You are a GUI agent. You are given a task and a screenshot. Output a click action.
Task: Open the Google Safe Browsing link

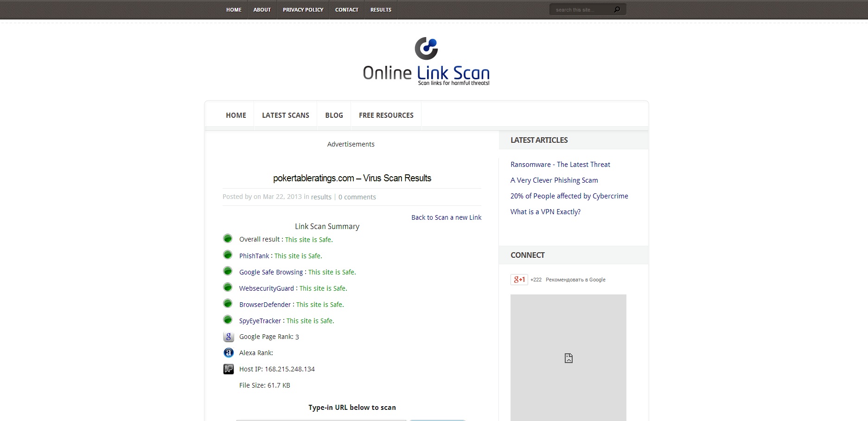coord(271,272)
